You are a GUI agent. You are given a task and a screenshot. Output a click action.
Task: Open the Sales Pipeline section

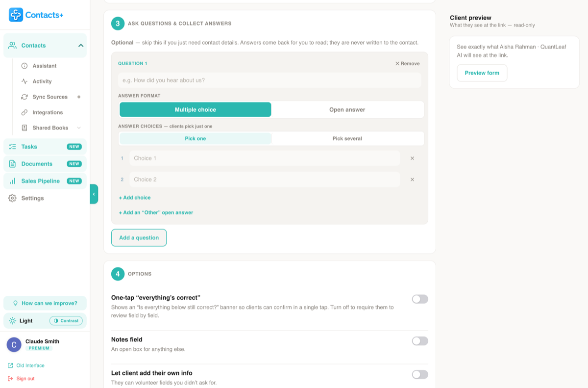click(x=45, y=181)
